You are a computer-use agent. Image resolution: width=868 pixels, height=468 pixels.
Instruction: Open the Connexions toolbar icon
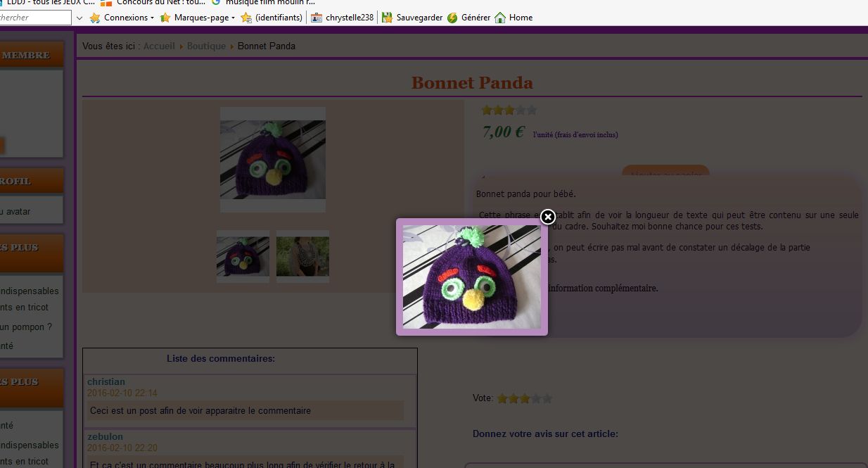[95, 18]
